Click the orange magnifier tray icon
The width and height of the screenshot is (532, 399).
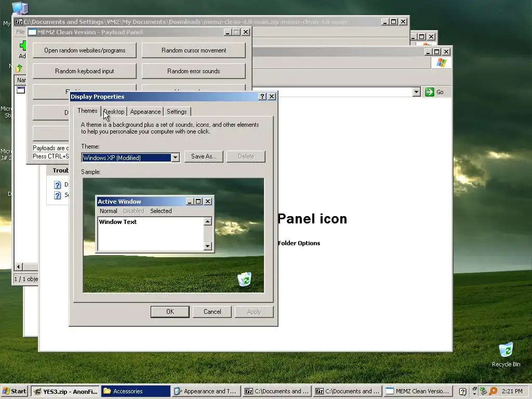(493, 391)
